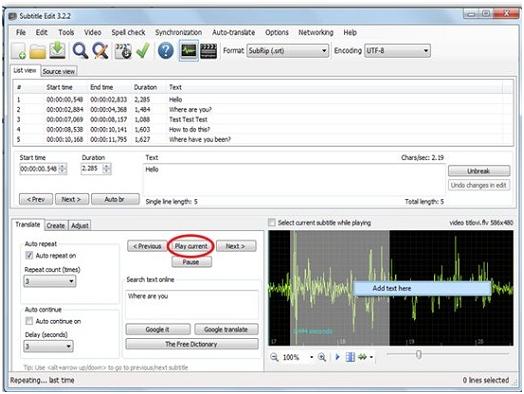Open the Format SubRip dropdown

[x=287, y=51]
